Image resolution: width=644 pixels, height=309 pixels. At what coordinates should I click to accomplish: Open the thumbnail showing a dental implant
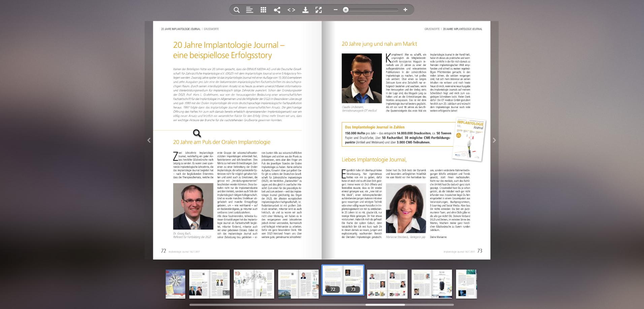432,284
